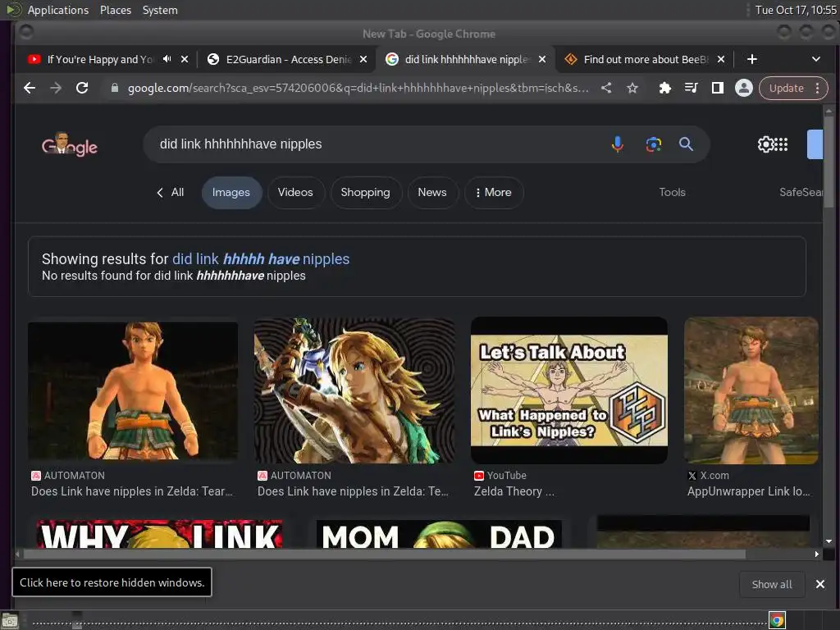
Task: Open the MOM DAD image result
Action: [x=439, y=533]
